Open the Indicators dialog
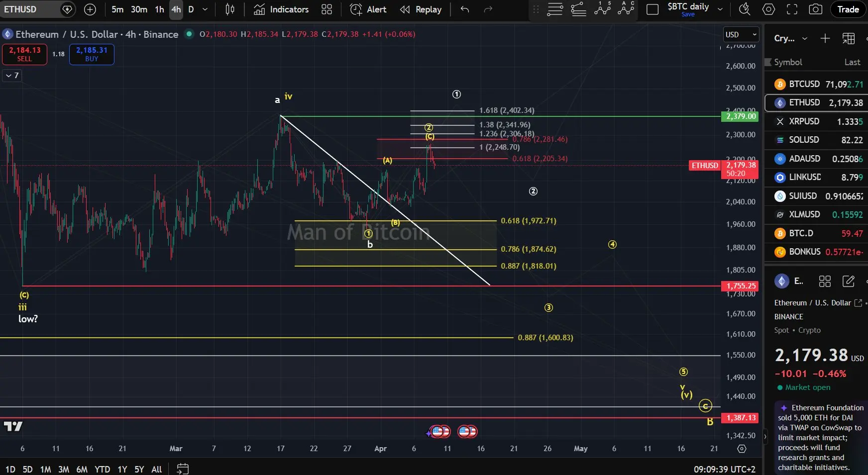Viewport: 868px width, 475px height. click(x=281, y=9)
